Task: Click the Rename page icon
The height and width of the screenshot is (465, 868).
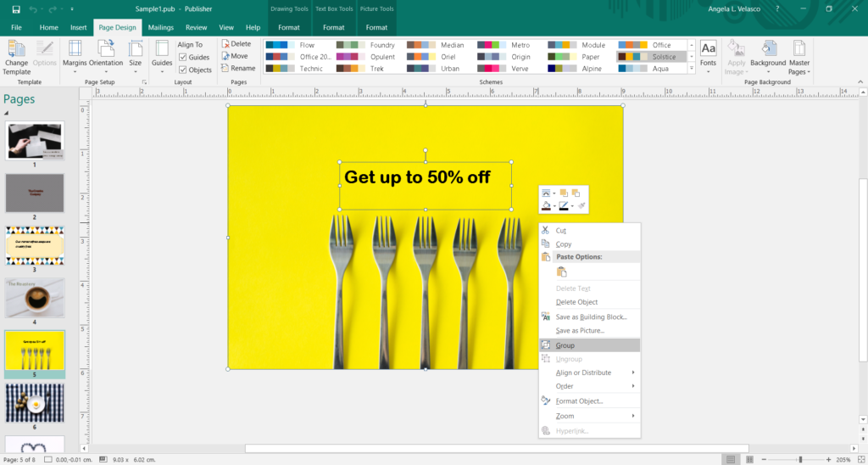Action: click(x=225, y=68)
